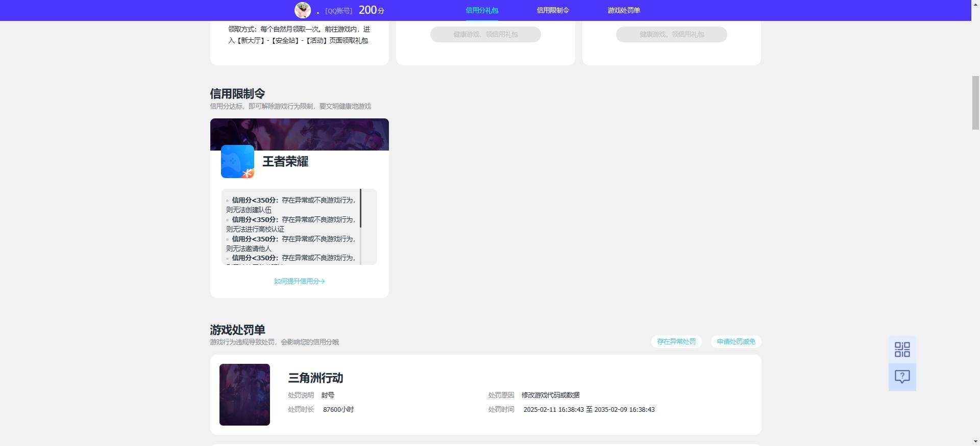The image size is (980, 446).
Task: Click the page vertical scrollbar thumb
Action: point(975,103)
